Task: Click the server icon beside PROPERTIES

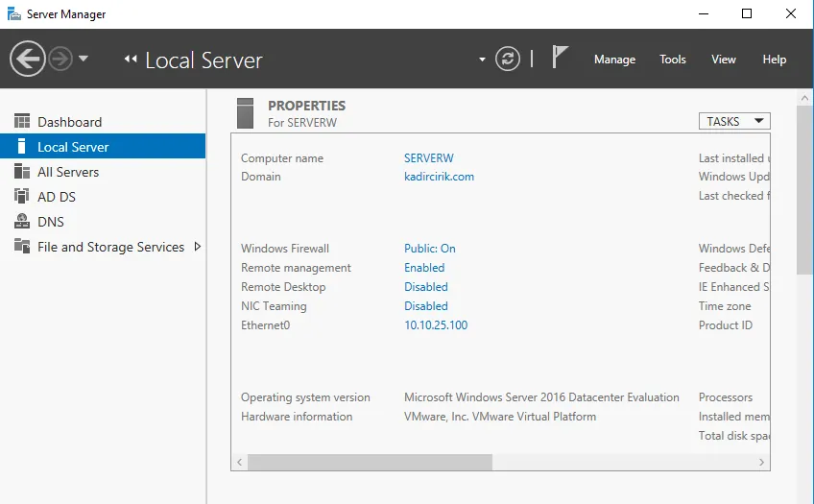Action: [x=245, y=113]
